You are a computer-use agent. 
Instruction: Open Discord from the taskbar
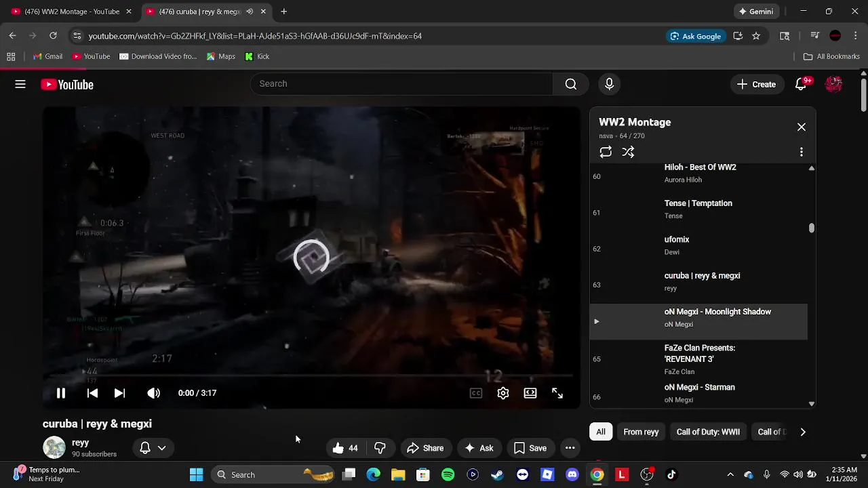point(572,474)
